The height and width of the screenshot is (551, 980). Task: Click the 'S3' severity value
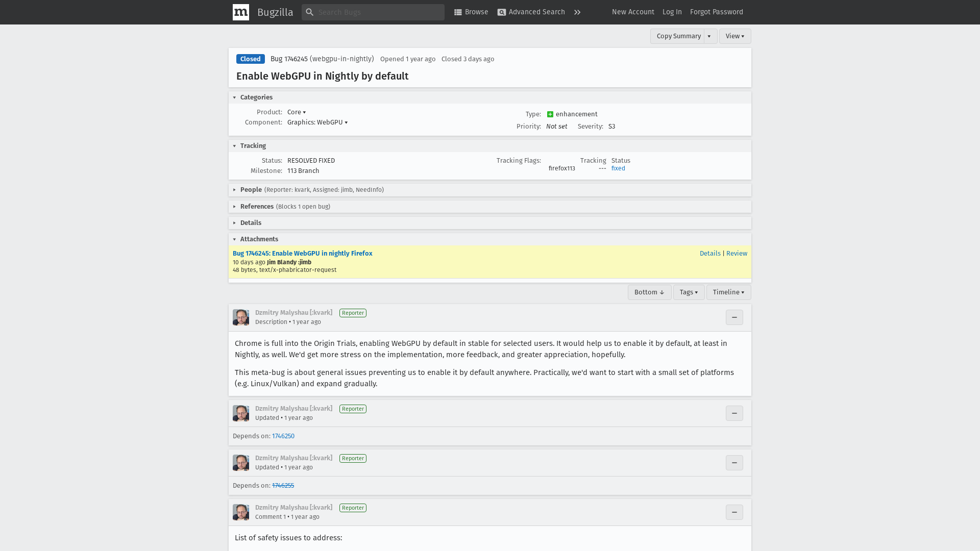[611, 127]
